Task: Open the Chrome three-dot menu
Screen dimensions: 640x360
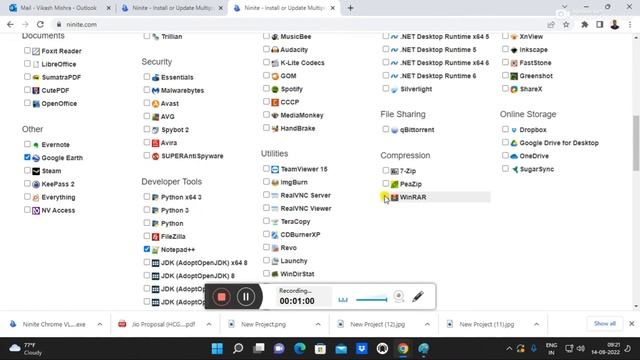Action: click(x=630, y=24)
